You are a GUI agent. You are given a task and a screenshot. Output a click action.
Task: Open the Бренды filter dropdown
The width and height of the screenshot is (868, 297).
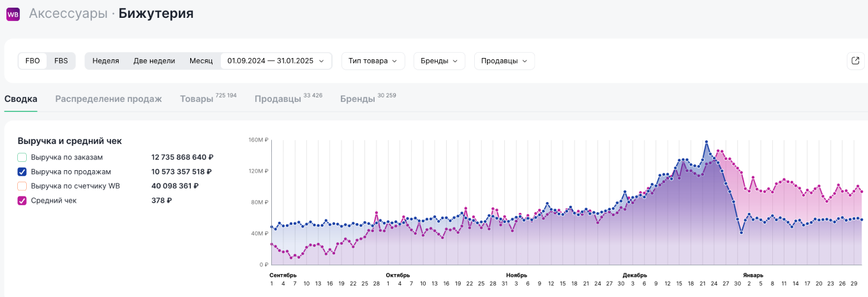(x=439, y=61)
